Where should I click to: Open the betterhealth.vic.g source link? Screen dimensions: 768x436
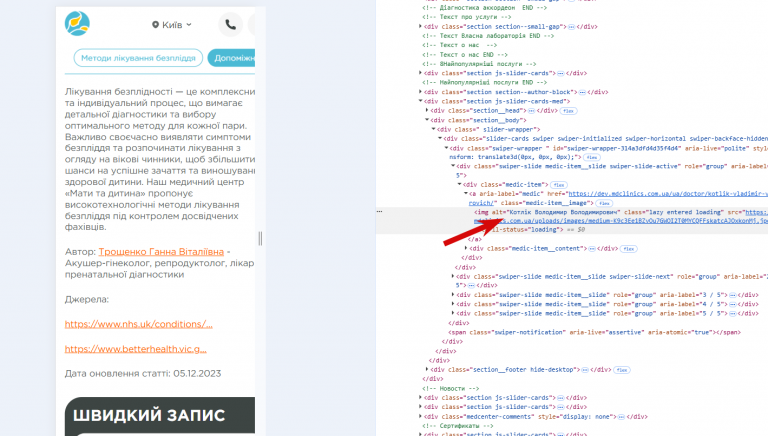136,349
